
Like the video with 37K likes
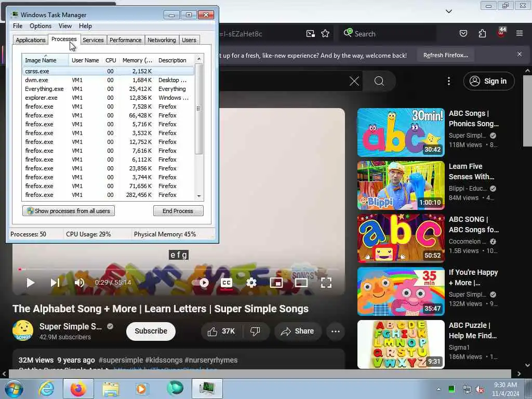pos(221,331)
